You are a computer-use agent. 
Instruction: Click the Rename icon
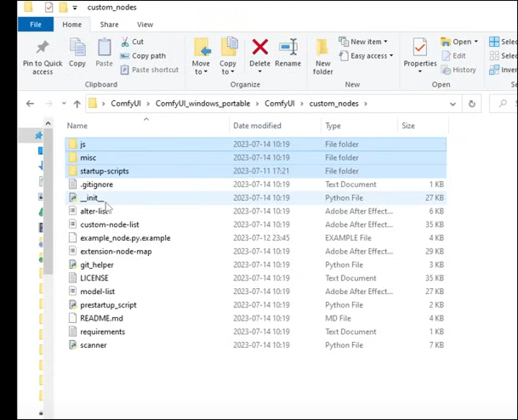click(x=288, y=47)
